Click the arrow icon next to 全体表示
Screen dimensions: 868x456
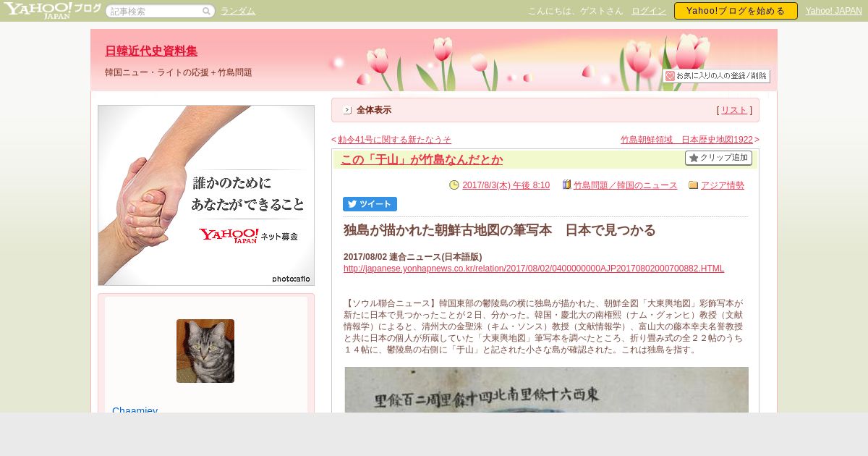(x=347, y=110)
